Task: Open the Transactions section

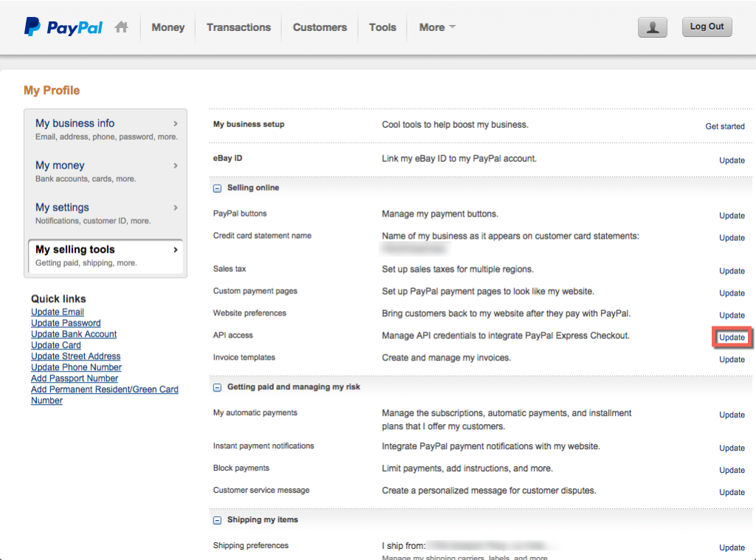Action: pos(238,27)
